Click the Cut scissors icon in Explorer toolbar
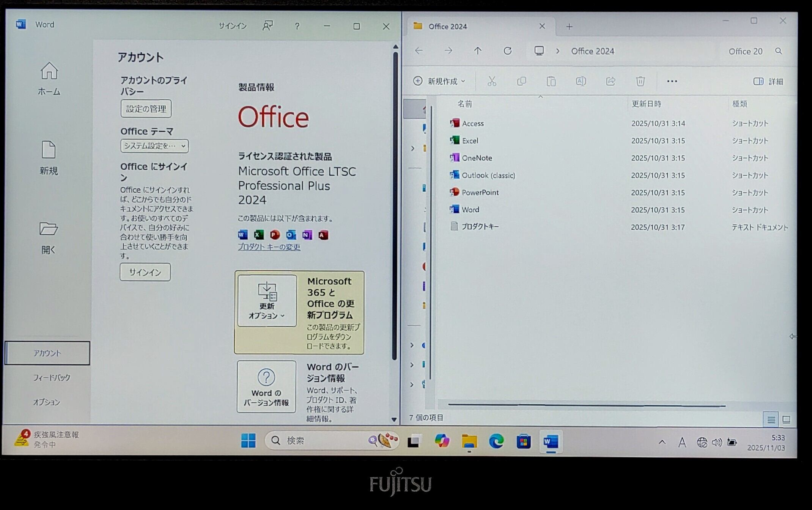This screenshot has height=510, width=812. click(x=492, y=81)
